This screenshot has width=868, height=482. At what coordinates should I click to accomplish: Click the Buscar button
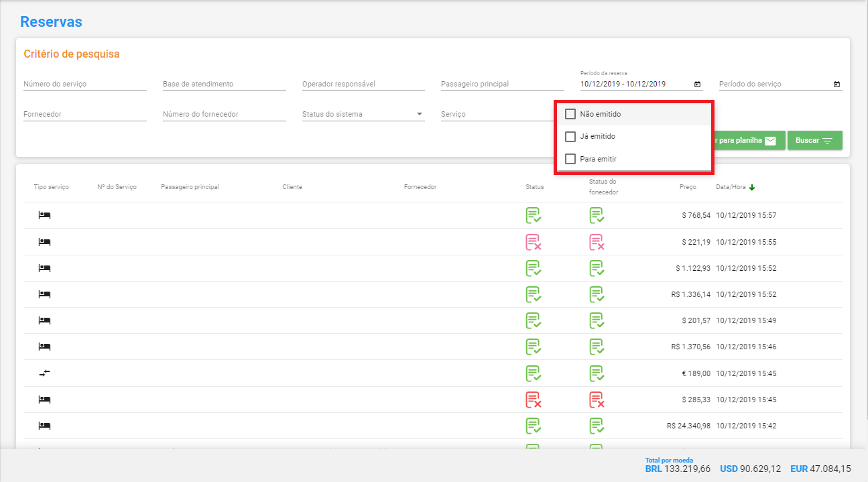[x=814, y=141]
